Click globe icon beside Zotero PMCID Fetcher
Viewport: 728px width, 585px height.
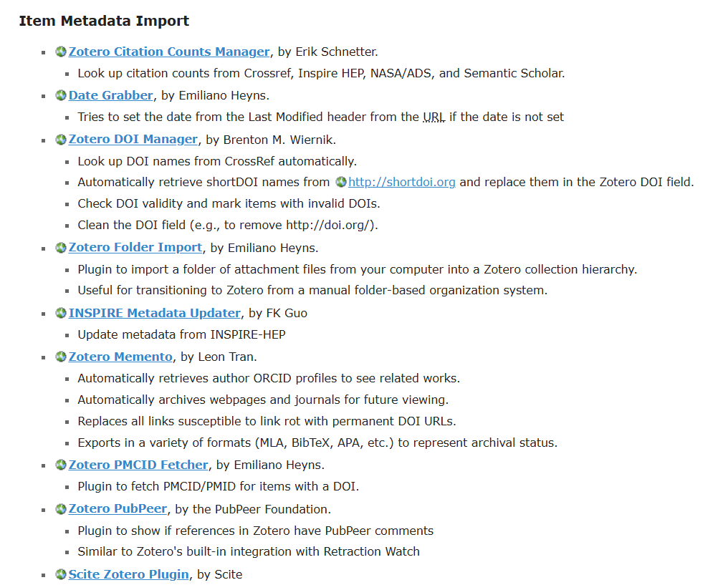pos(61,465)
